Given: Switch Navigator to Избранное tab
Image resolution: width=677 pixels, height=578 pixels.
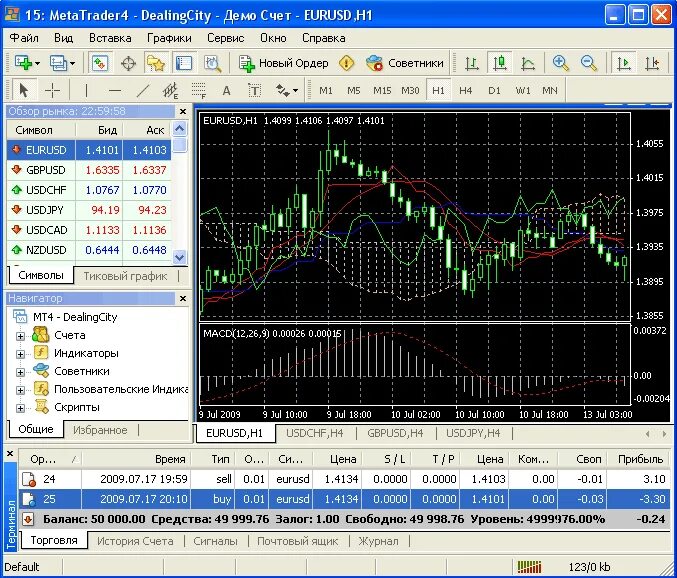Looking at the screenshot, I should pos(100,430).
